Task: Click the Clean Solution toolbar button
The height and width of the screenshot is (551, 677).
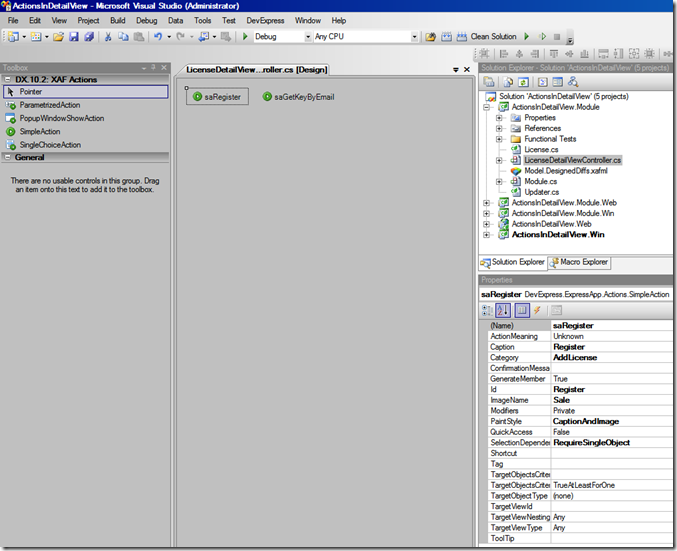Action: 493,37
